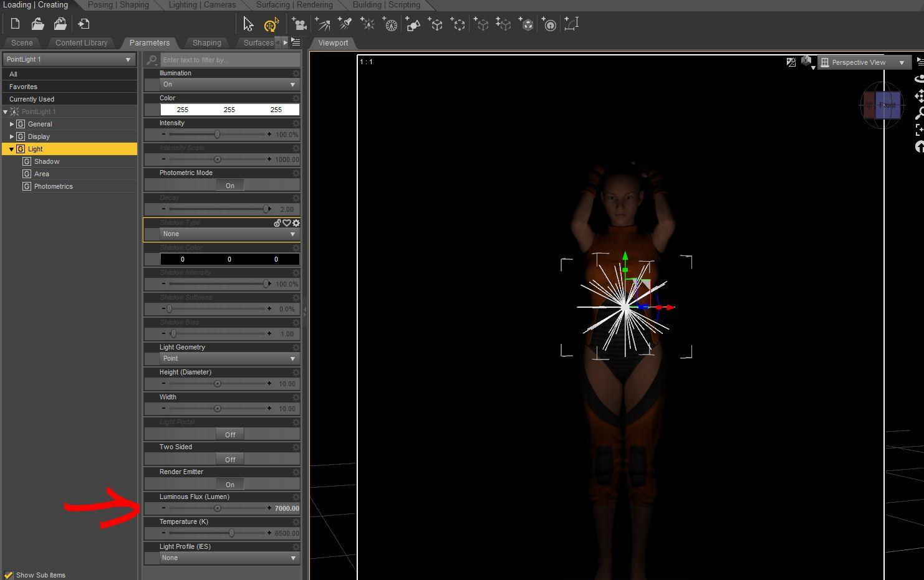
Task: Show All properties filter
Action: [x=69, y=74]
